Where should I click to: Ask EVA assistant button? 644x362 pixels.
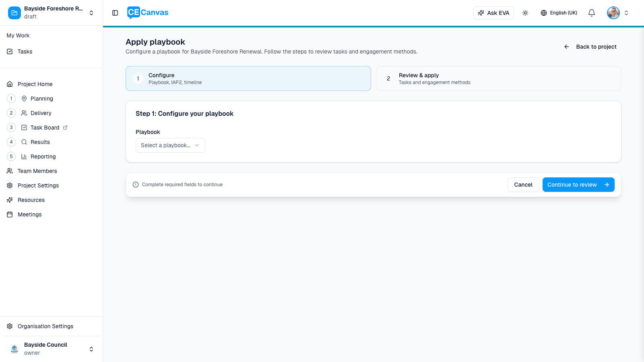coord(493,13)
